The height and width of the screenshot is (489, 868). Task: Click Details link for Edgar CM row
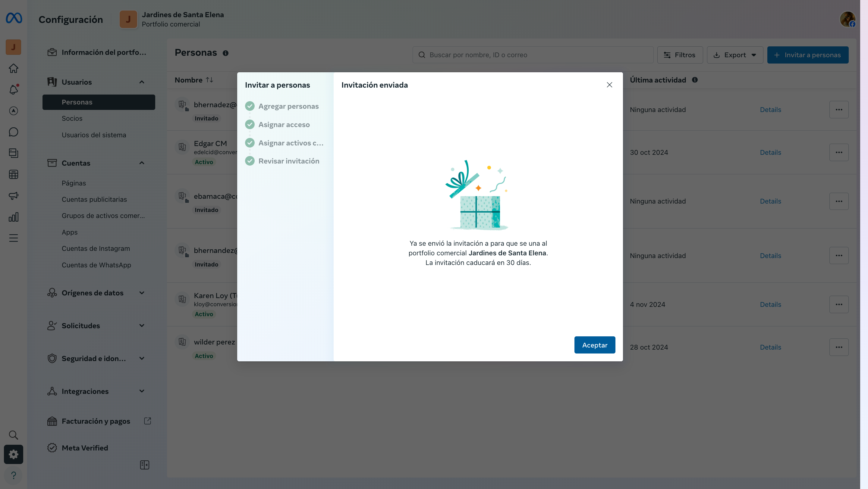tap(770, 152)
